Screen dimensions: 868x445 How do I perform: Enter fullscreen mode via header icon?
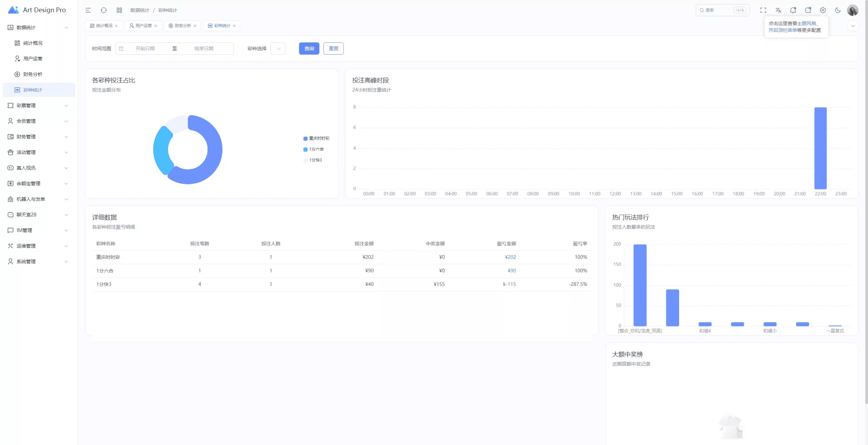pyautogui.click(x=763, y=10)
